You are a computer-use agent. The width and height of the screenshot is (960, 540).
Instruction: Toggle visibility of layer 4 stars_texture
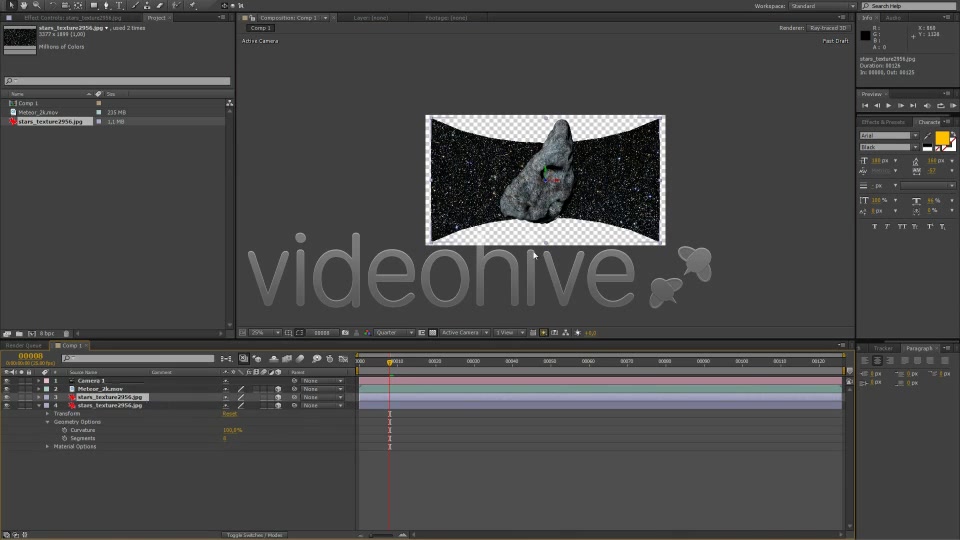pos(7,405)
